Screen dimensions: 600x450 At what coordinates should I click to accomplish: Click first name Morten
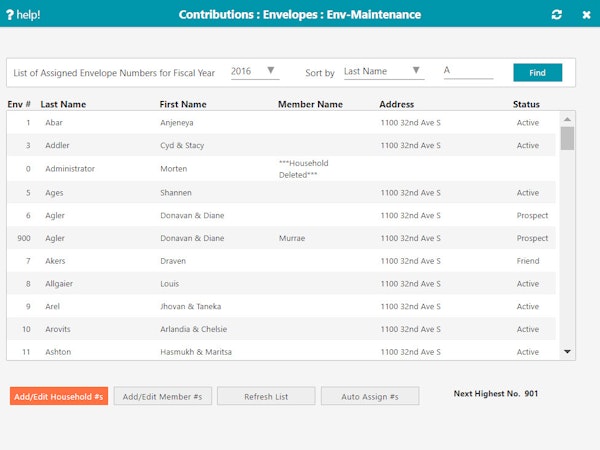click(x=174, y=169)
